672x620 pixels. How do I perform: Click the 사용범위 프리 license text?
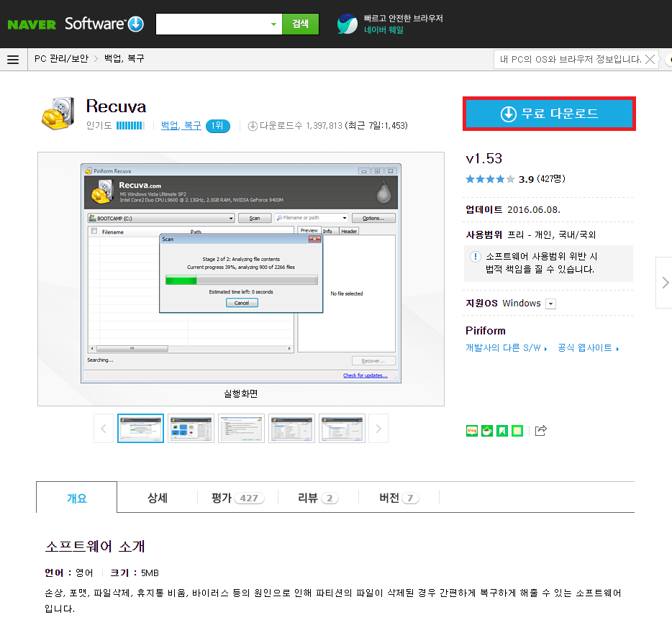pos(531,234)
